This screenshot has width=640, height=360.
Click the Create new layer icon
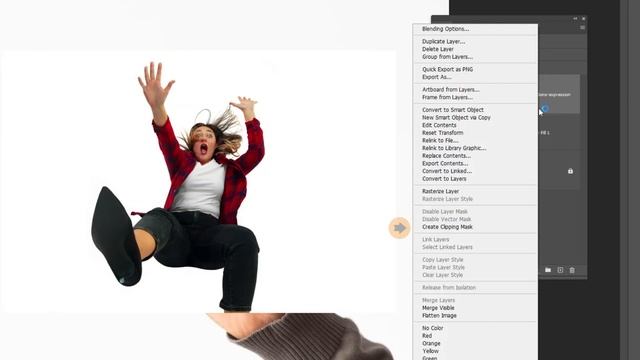560,270
